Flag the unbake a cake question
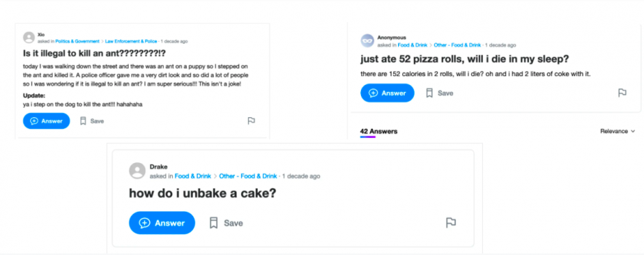Viewport: 644px width, 255px height. coord(451,223)
